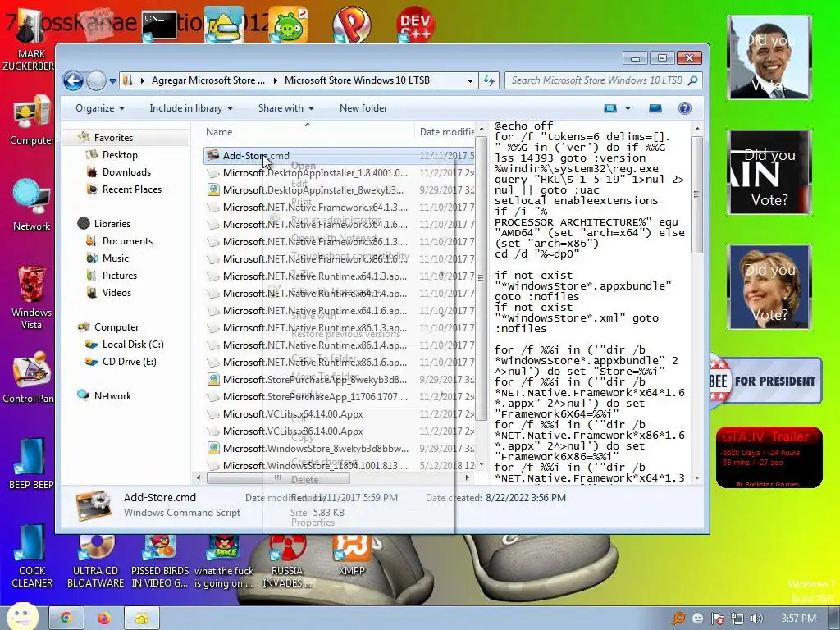This screenshot has height=630, width=840.
Task: Open Recent Places in navigation pane
Action: click(132, 189)
